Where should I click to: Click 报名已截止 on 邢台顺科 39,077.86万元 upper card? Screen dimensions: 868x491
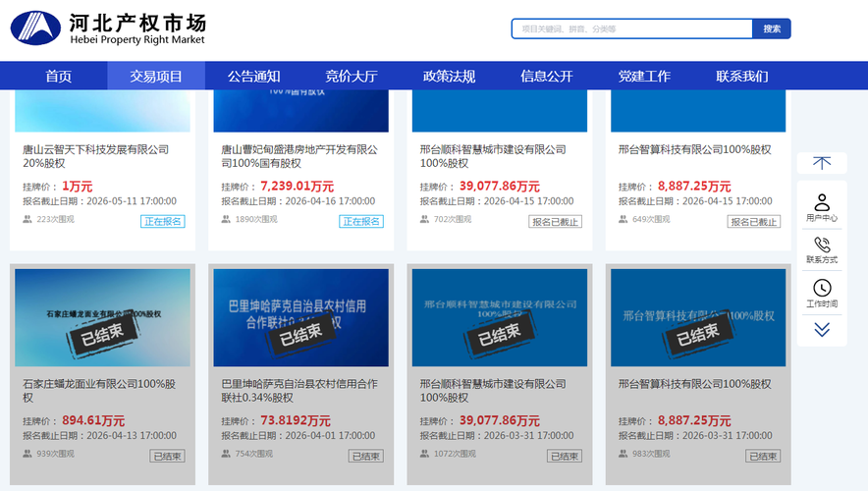tap(555, 222)
